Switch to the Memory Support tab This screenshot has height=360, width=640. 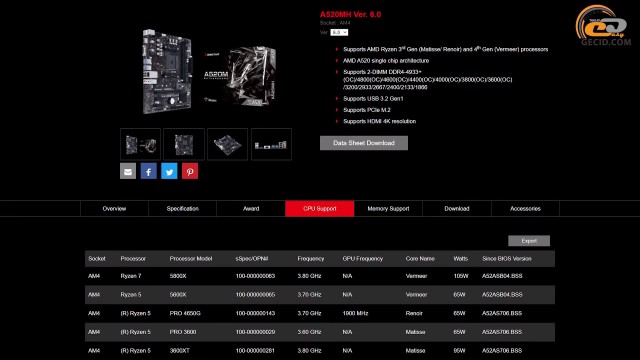(x=388, y=209)
